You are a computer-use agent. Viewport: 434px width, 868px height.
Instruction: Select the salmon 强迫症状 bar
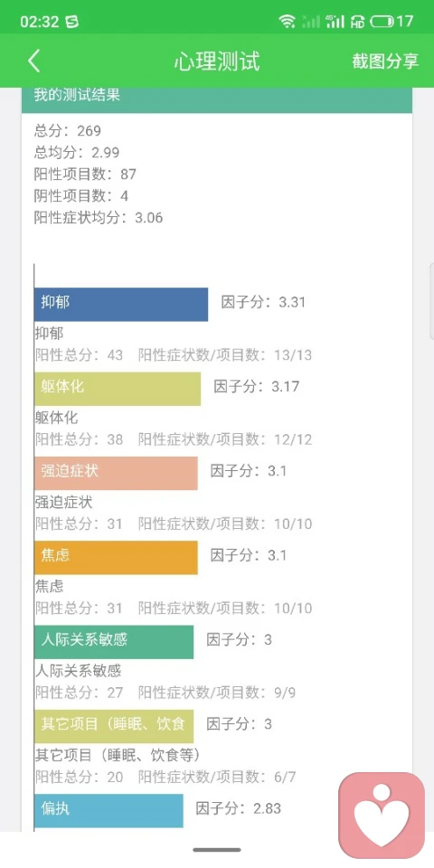click(116, 473)
